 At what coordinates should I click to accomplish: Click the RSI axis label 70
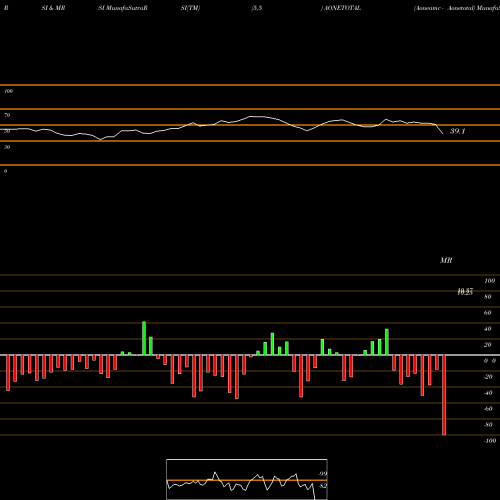[x=7, y=115]
